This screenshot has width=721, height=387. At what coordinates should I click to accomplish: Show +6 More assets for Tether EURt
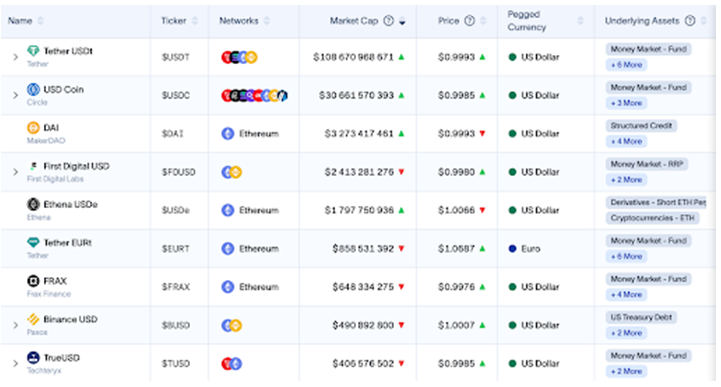(626, 256)
